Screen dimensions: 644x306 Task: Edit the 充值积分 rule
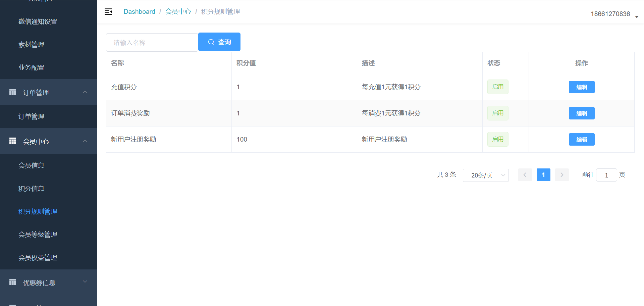(x=582, y=87)
